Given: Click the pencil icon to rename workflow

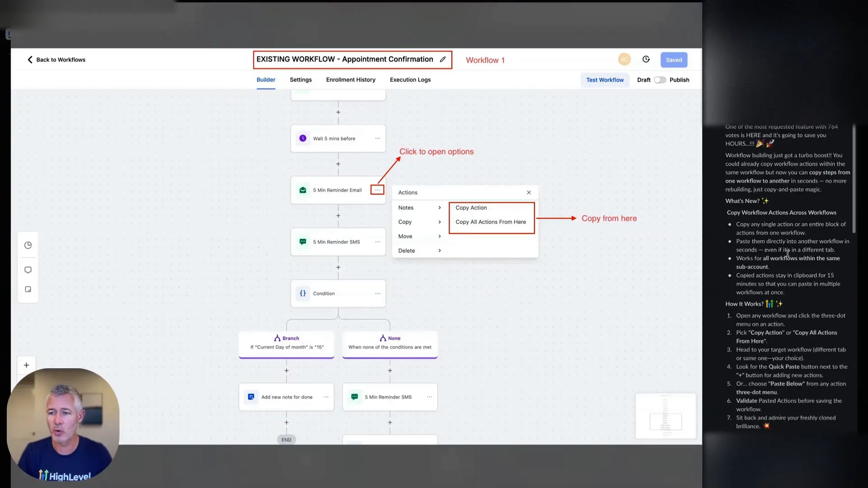Looking at the screenshot, I should 443,59.
